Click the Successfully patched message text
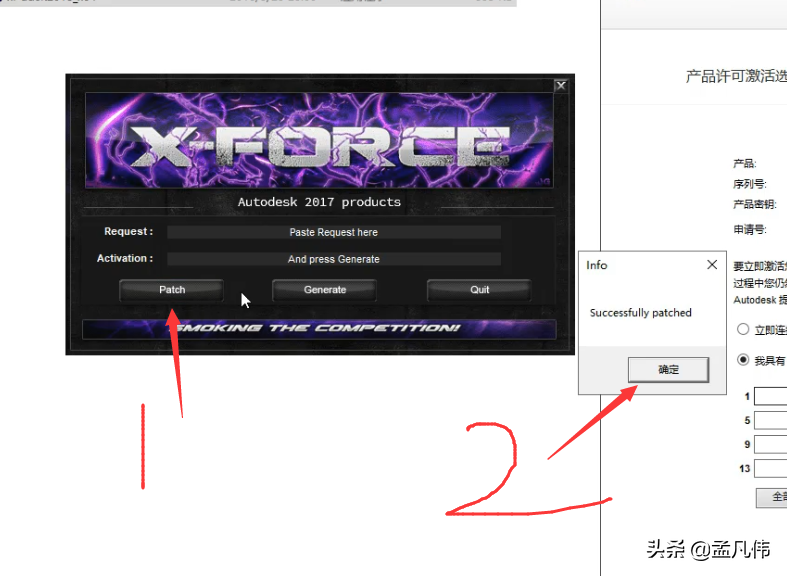This screenshot has height=576, width=787. click(x=640, y=313)
